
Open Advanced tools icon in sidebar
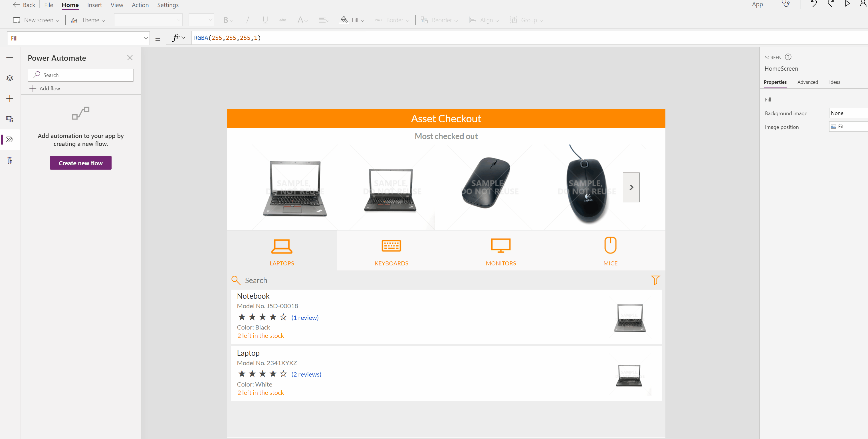[x=10, y=160]
